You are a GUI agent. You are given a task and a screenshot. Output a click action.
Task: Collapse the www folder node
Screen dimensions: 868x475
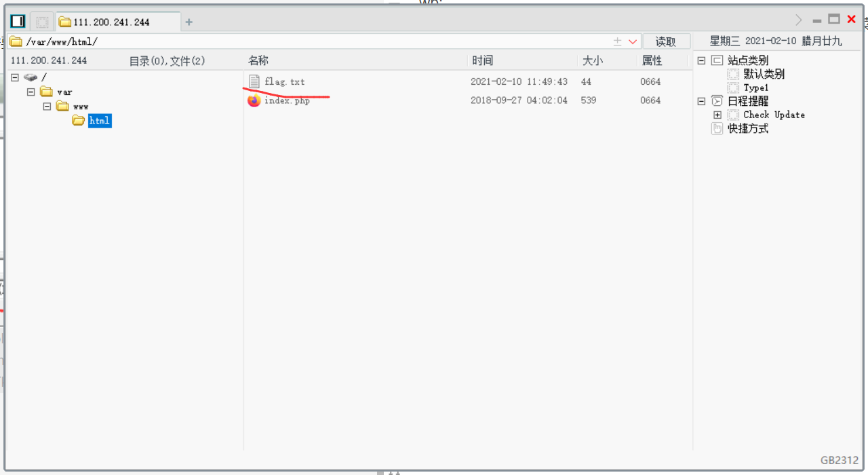click(x=47, y=107)
